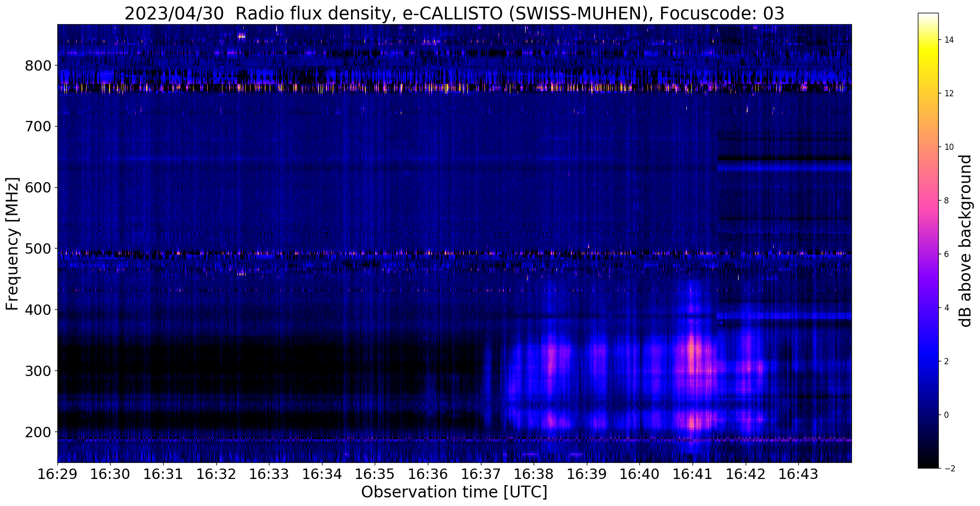
Task: Click the 16:39 time tick label
Action: [x=587, y=474]
